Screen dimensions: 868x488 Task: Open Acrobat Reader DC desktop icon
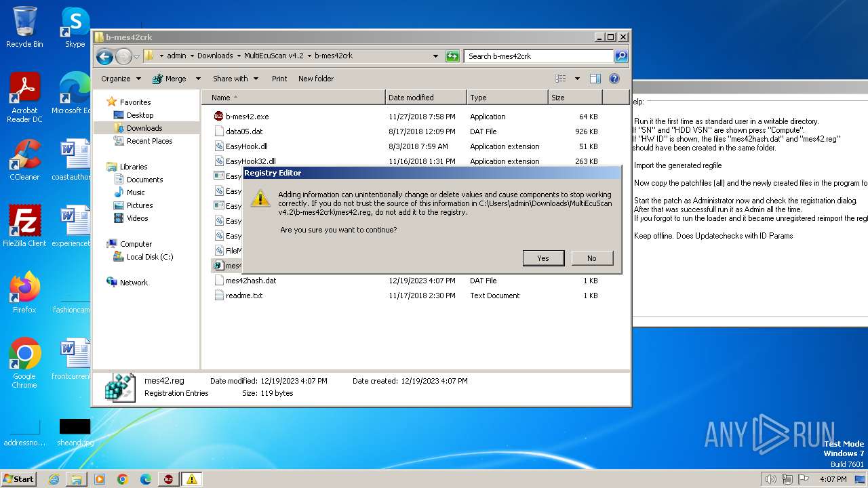point(24,98)
